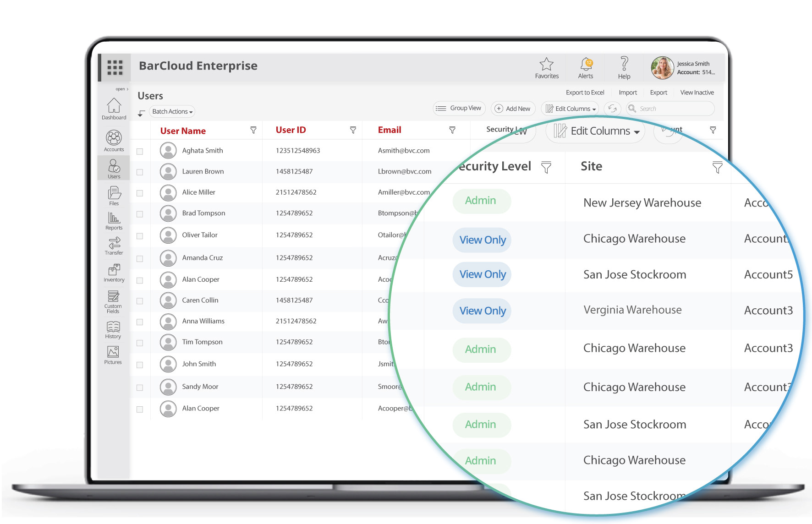
Task: Open History in the sidebar
Action: tap(113, 330)
